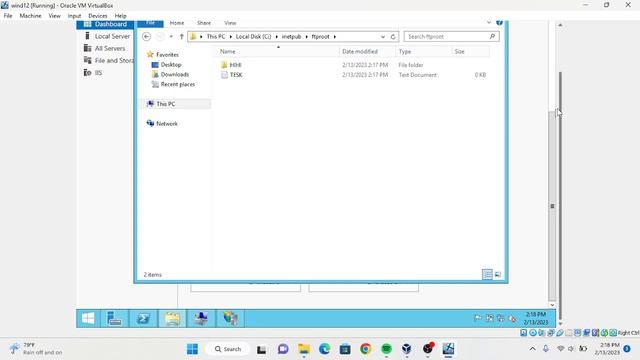The height and width of the screenshot is (360, 640).
Task: Expand the Explorer ribbon chevron
Action: (489, 22)
